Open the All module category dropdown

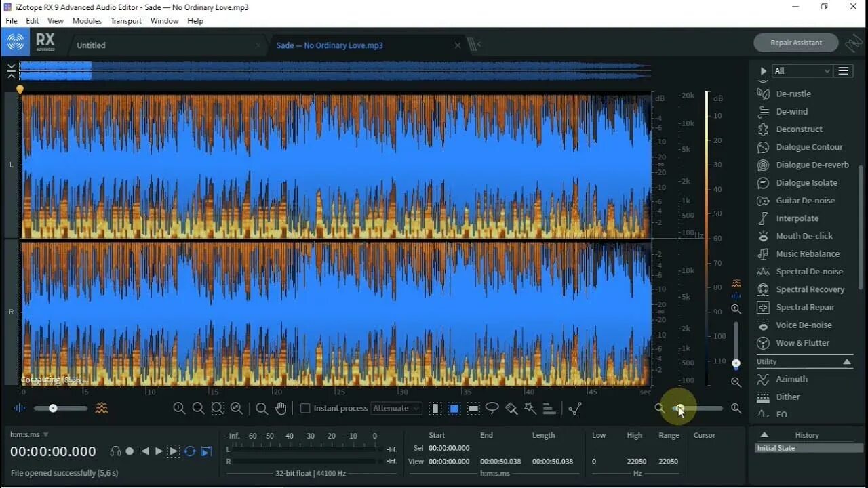pyautogui.click(x=802, y=70)
